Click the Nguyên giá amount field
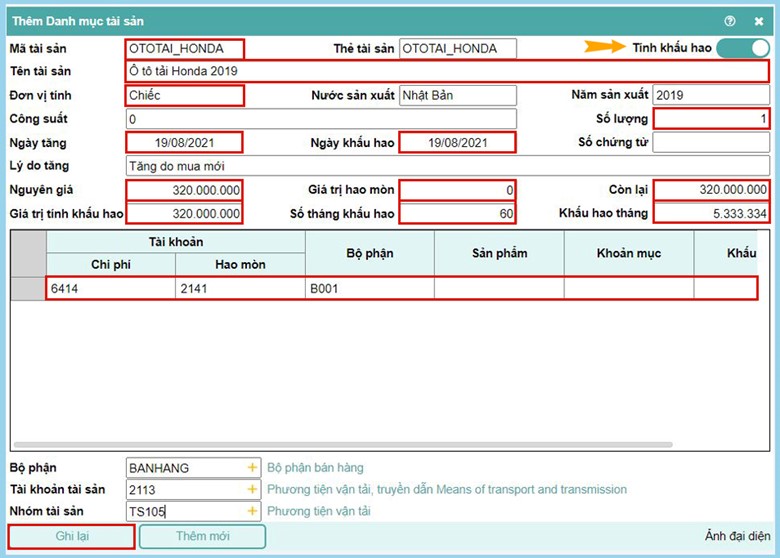The height and width of the screenshot is (558, 780). click(x=184, y=189)
